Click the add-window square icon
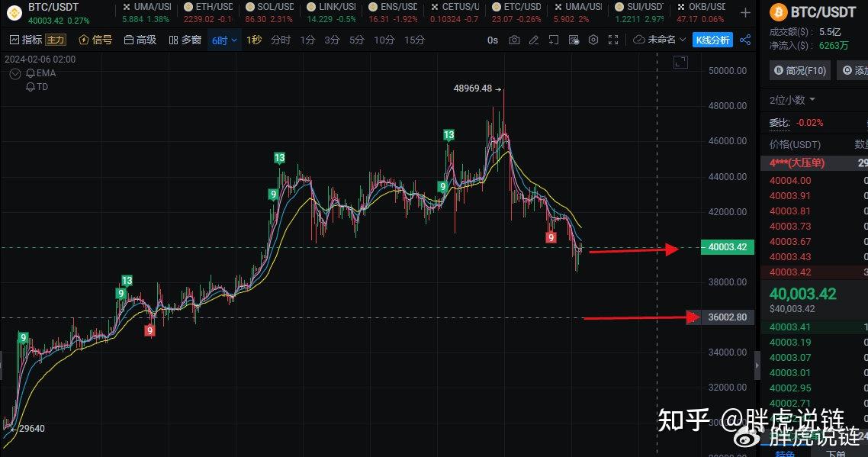 point(554,40)
